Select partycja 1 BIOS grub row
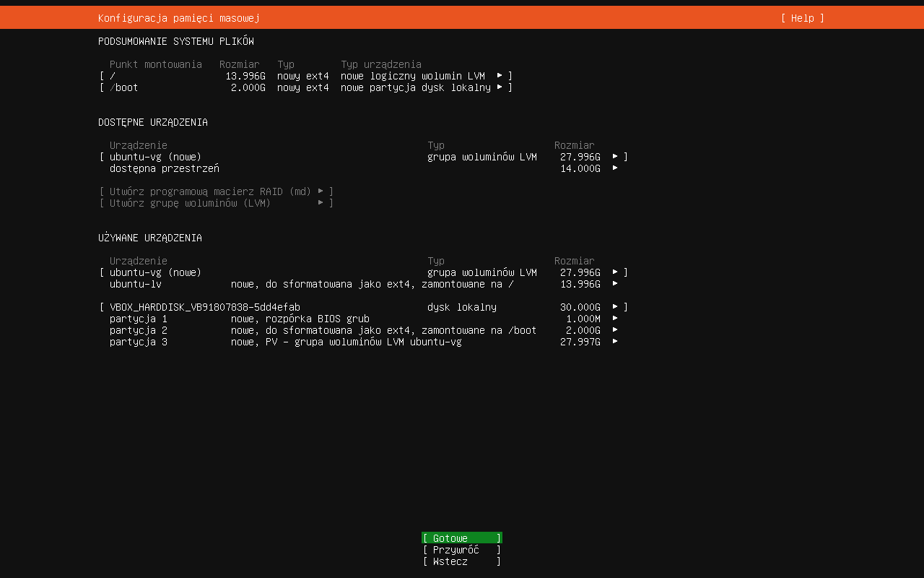Image resolution: width=924 pixels, height=578 pixels. (x=364, y=319)
